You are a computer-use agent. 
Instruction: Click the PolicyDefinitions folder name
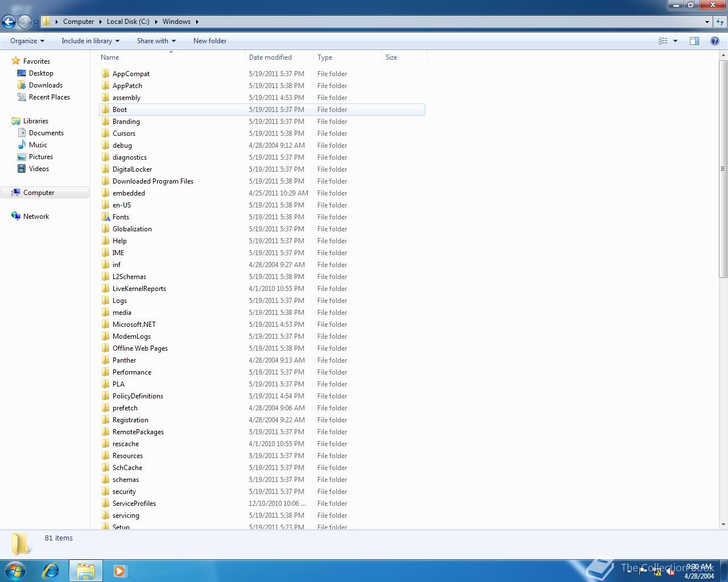click(x=138, y=396)
